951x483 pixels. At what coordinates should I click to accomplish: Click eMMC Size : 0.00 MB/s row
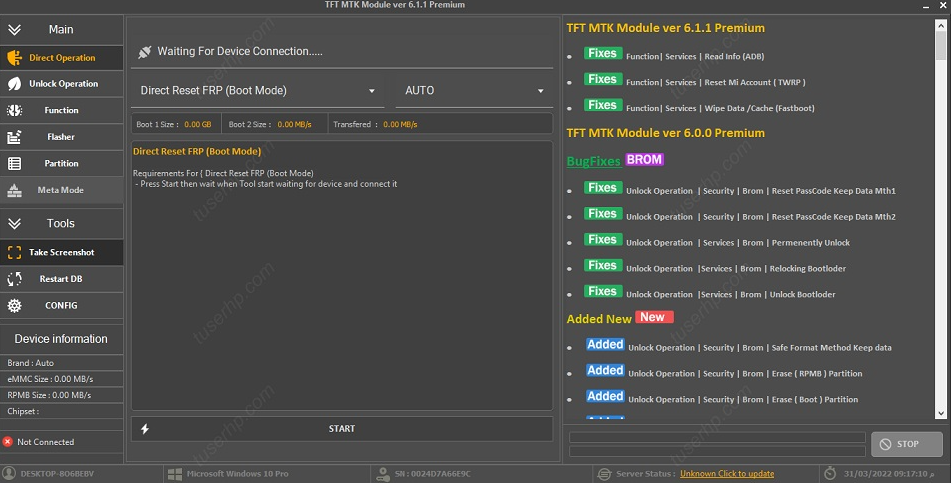[x=61, y=379]
